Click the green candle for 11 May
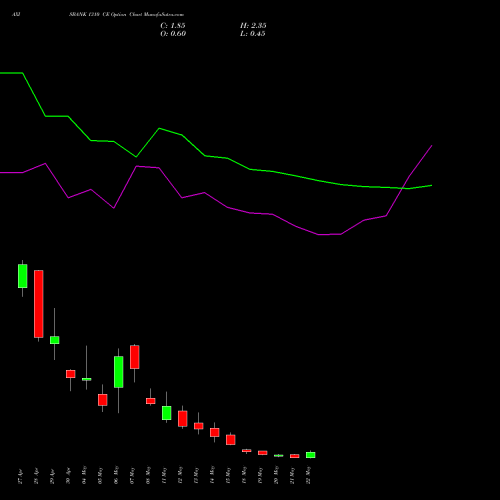The width and height of the screenshot is (500, 500). tap(166, 413)
